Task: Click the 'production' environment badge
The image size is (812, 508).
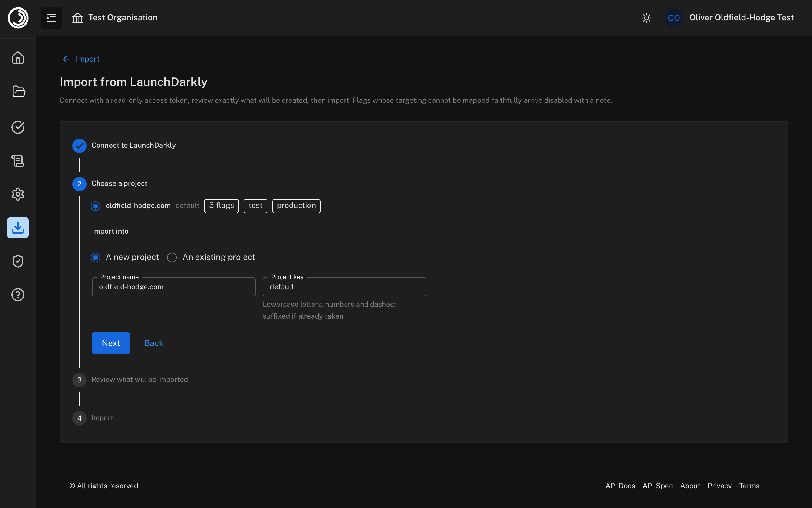Action: pyautogui.click(x=296, y=206)
